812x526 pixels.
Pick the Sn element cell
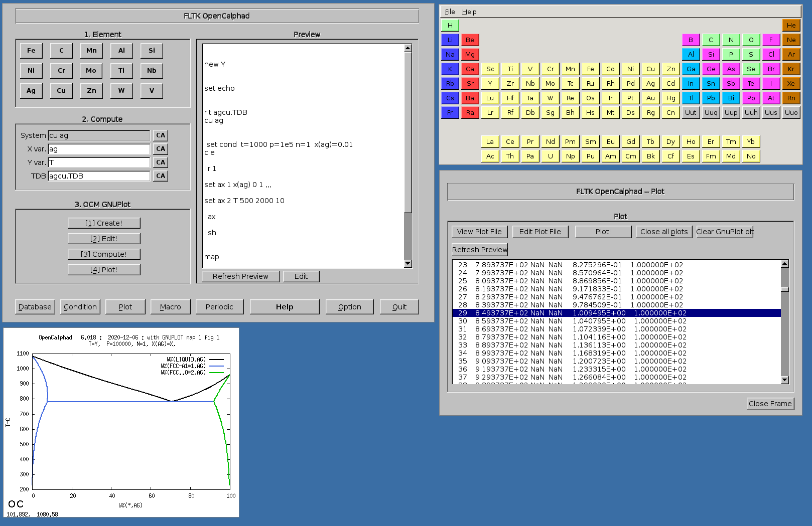coord(711,84)
